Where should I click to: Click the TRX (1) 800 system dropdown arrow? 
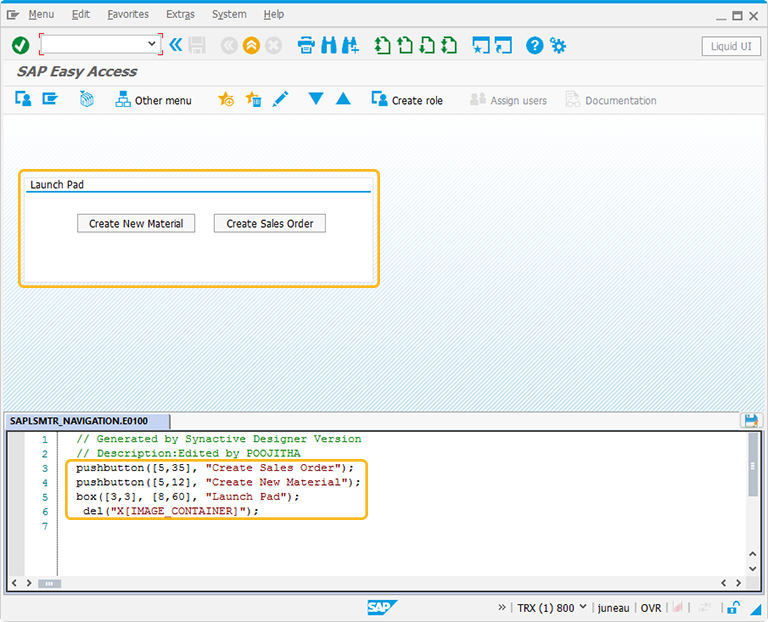click(x=583, y=607)
